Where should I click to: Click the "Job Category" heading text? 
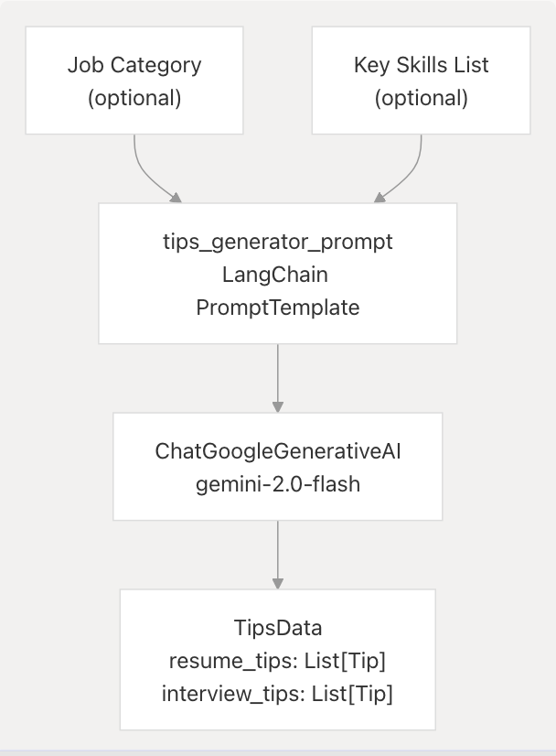134,65
